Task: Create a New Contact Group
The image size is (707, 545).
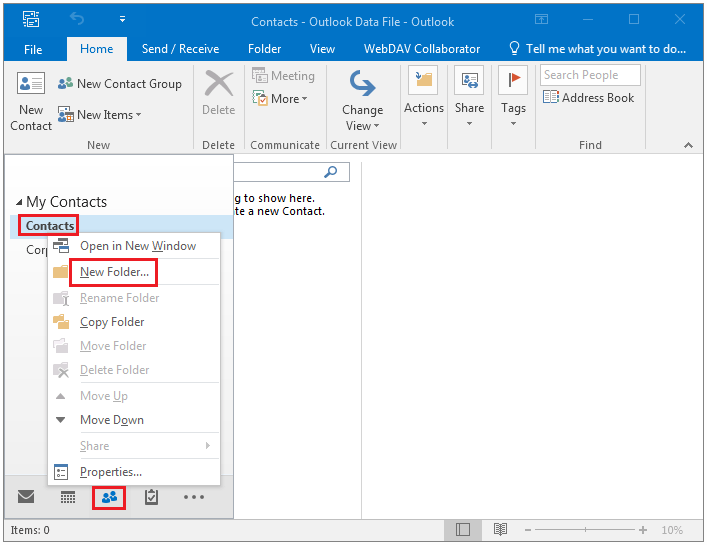Action: (119, 84)
